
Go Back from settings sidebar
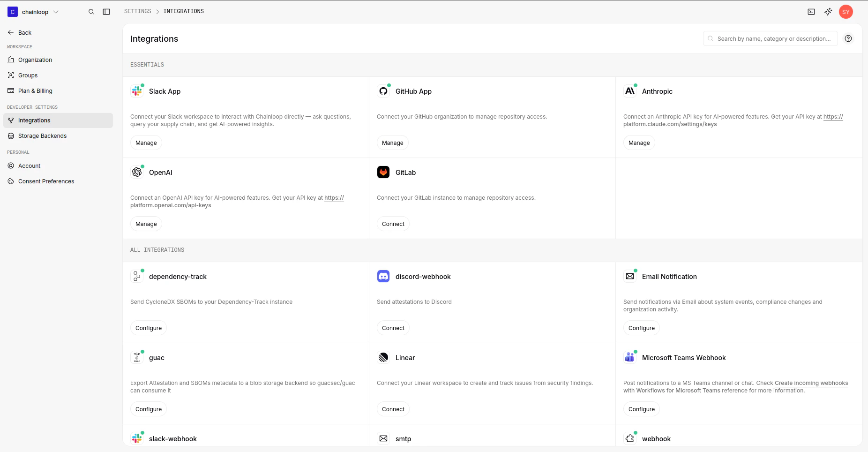(x=20, y=32)
